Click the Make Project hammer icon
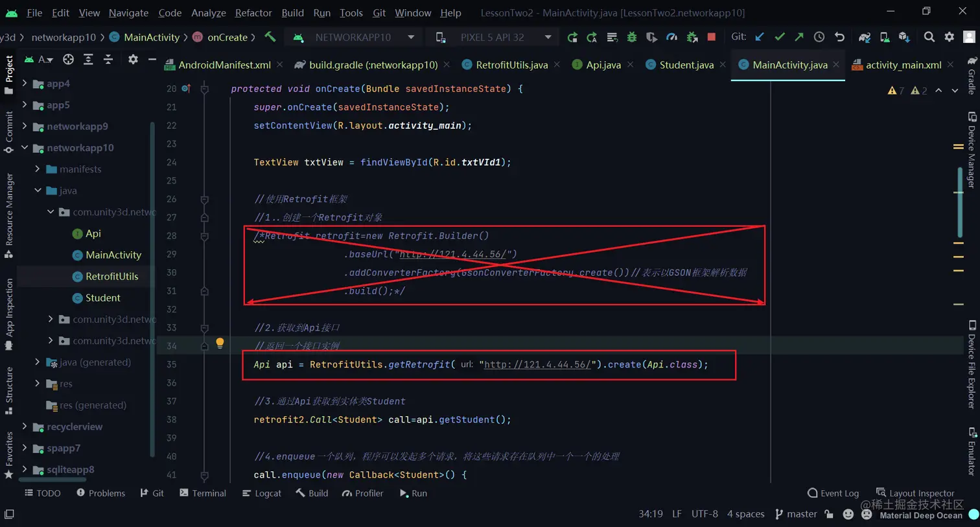The image size is (980, 527). [270, 37]
